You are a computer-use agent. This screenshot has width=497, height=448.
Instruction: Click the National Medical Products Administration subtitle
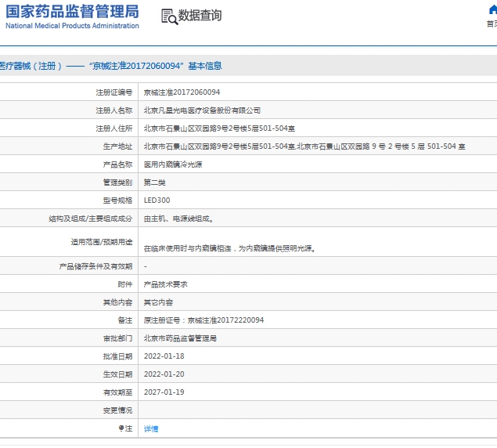point(72,26)
